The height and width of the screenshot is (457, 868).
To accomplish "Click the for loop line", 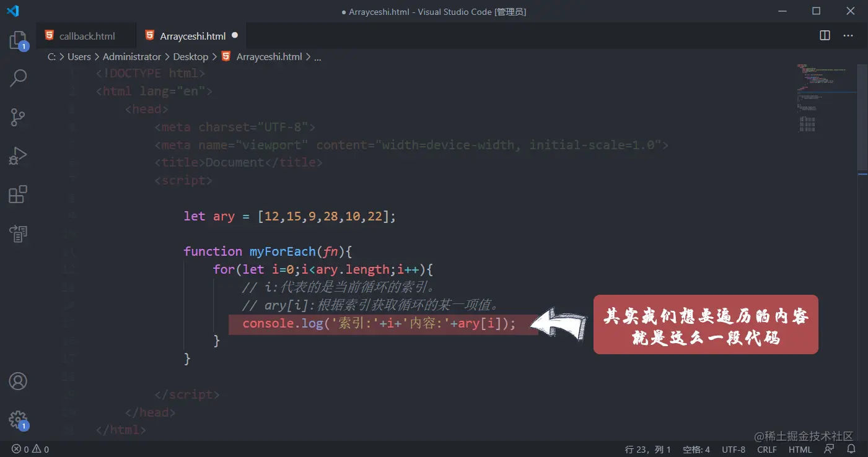I will tap(323, 269).
